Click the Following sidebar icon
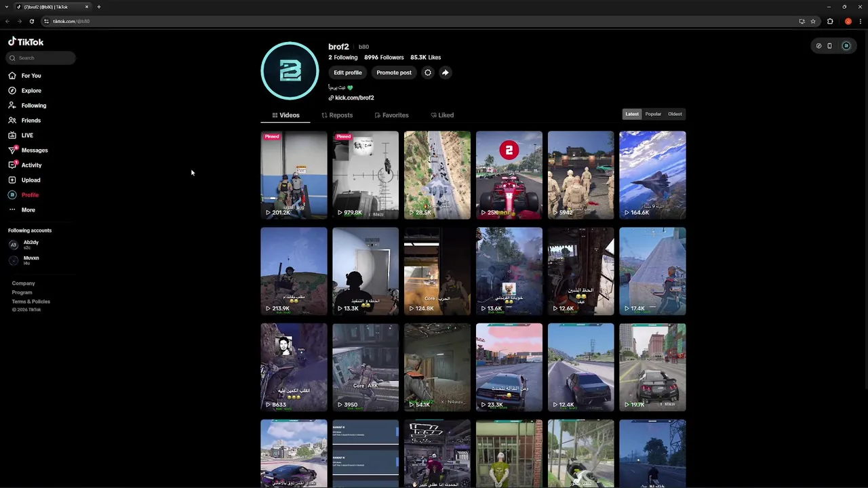 pyautogui.click(x=12, y=105)
